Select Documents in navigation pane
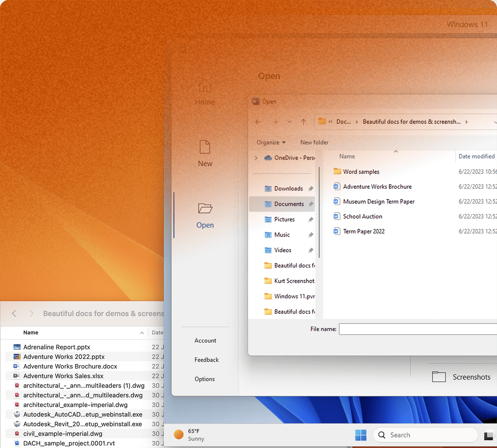Screen dimensions: 497x448 point(289,204)
